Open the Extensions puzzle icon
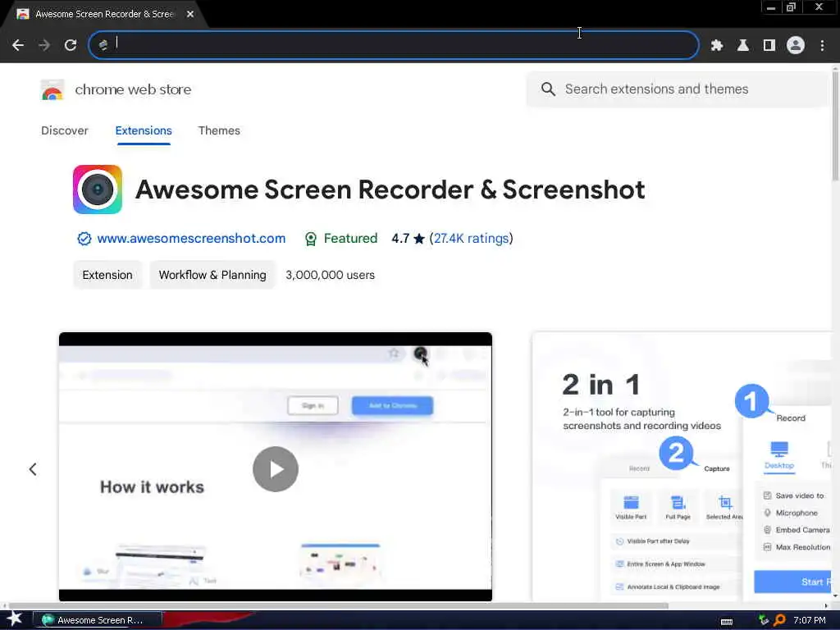Image resolution: width=840 pixels, height=630 pixels. point(717,45)
